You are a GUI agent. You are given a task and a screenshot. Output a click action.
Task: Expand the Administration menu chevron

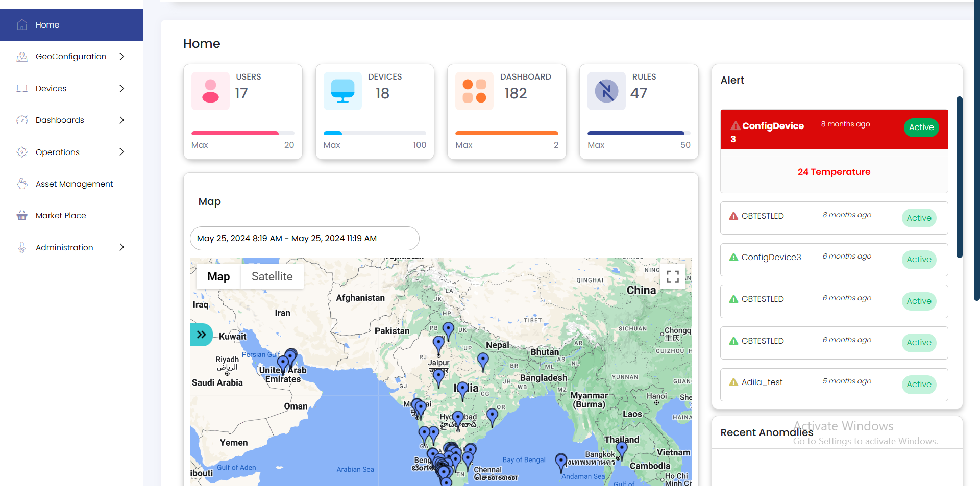[x=121, y=247]
